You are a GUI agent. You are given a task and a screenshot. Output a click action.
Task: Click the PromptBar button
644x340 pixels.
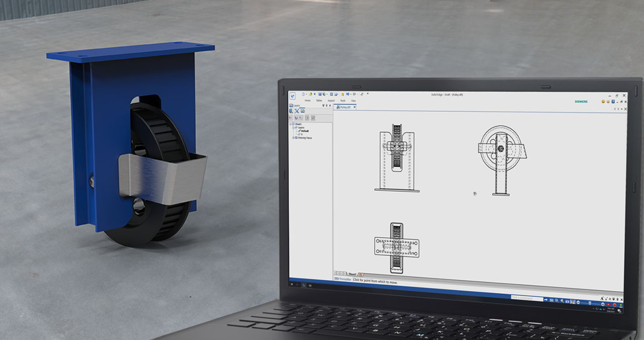click(343, 279)
